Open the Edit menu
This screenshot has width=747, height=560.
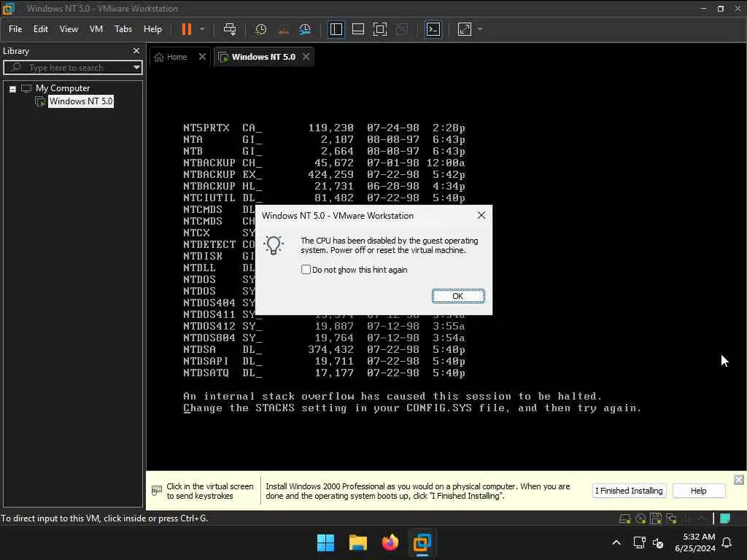click(41, 29)
